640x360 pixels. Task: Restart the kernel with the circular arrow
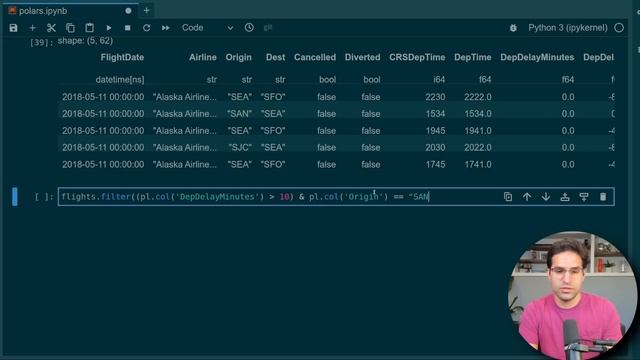(147, 28)
